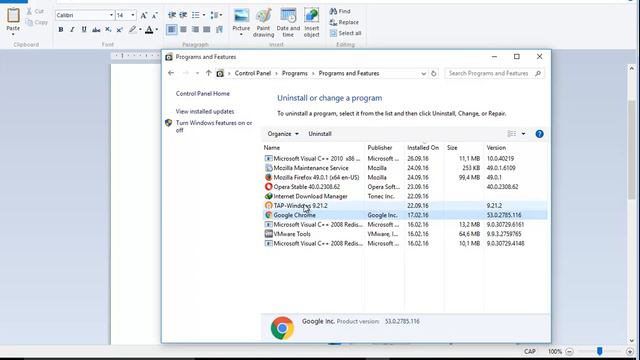Image resolution: width=640 pixels, height=360 pixels.
Task: Toggle Underline formatting in WordPad
Action: pyautogui.click(x=84, y=29)
